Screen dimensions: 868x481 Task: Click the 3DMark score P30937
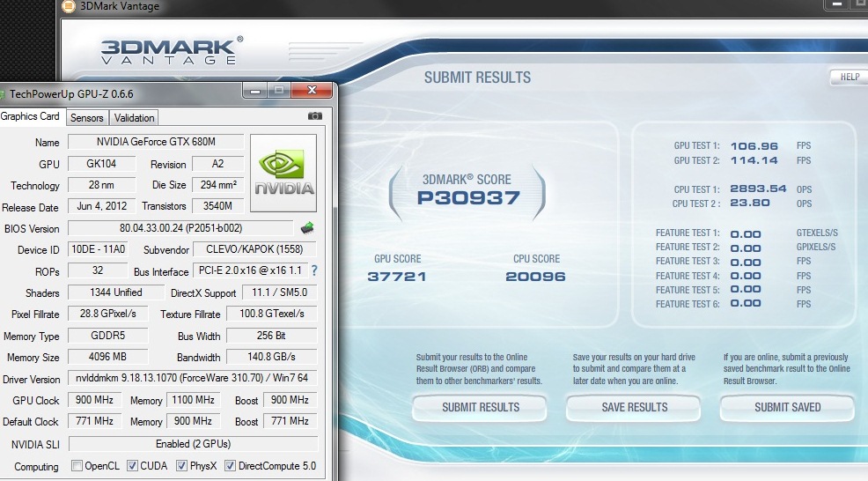tap(468, 198)
